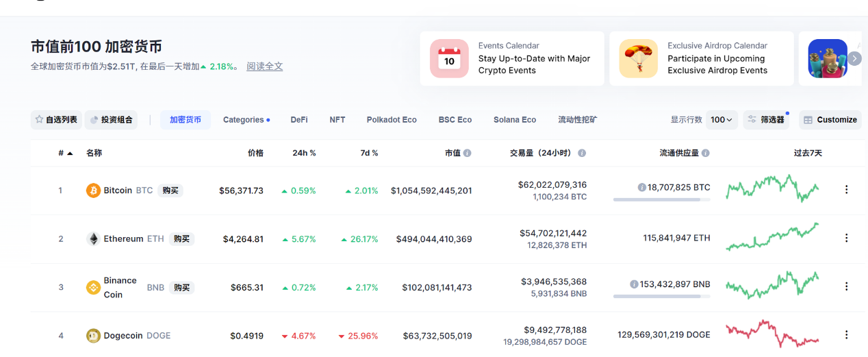
Task: Switch to the DeFi tab
Action: tap(299, 120)
